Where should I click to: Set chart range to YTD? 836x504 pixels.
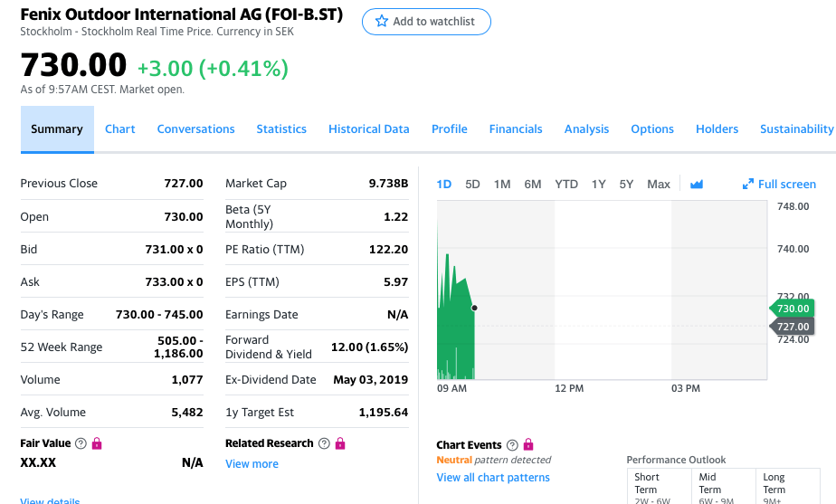click(566, 185)
